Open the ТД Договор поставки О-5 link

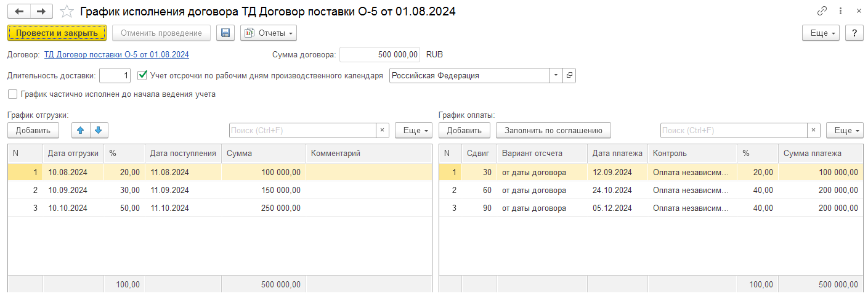pyautogui.click(x=116, y=54)
